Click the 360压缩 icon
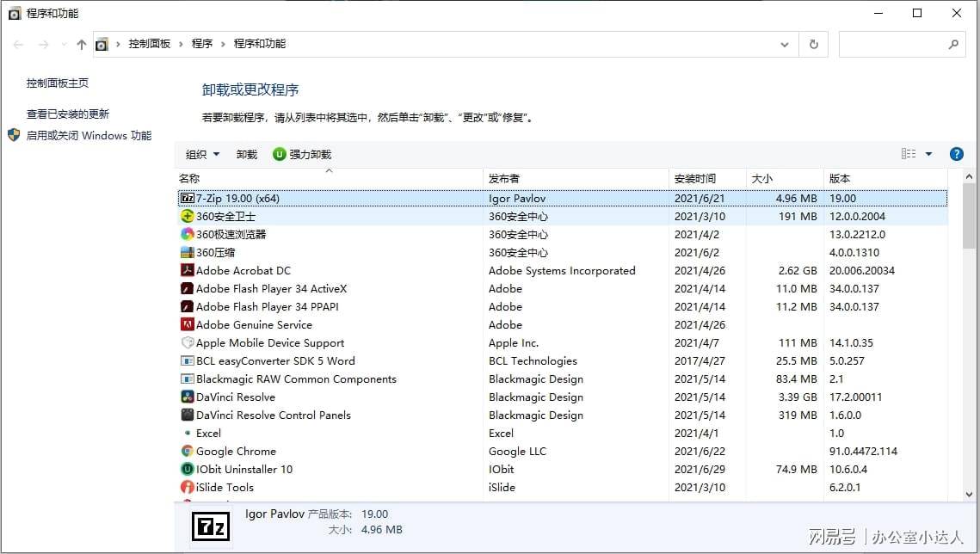Image resolution: width=980 pixels, height=554 pixels. 187,252
